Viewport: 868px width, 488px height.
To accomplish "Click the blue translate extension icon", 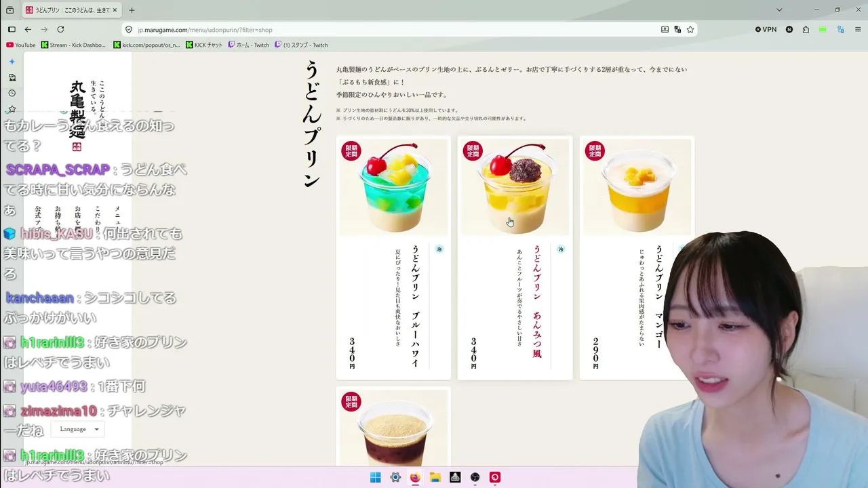I will 840,30.
